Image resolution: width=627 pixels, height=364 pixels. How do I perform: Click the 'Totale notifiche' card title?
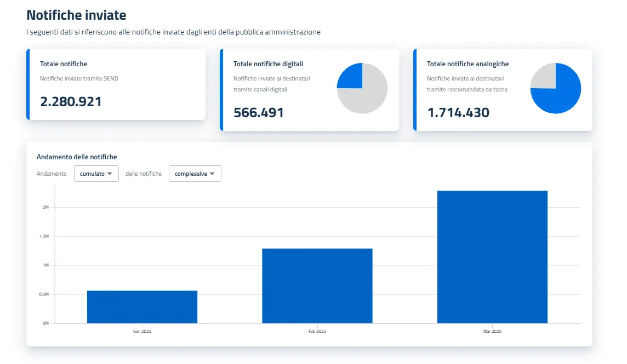click(x=64, y=64)
